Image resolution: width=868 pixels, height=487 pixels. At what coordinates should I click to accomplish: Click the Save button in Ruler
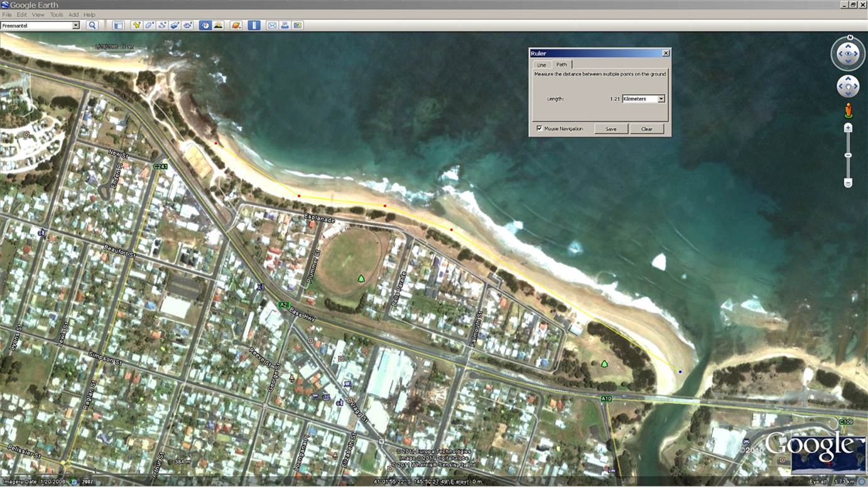(610, 129)
